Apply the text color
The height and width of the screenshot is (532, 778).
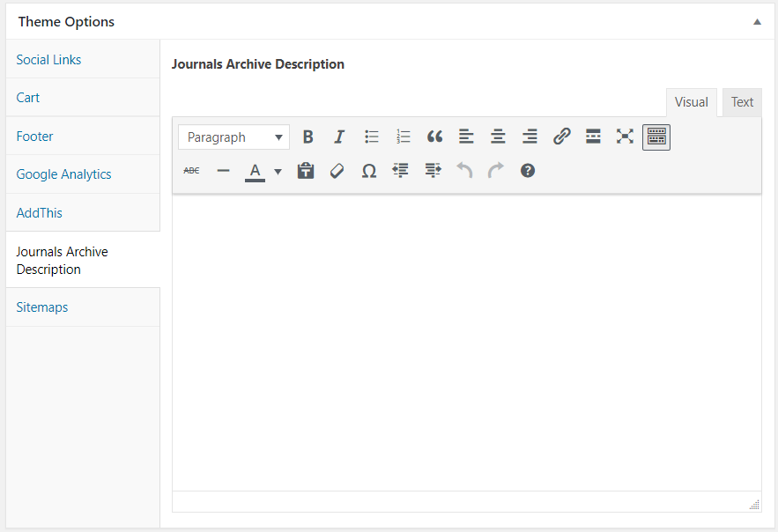(x=255, y=171)
